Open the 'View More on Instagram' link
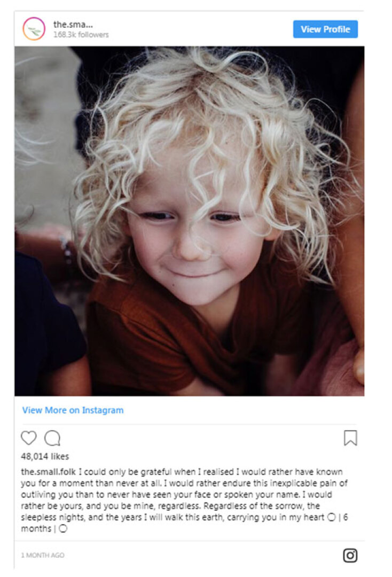Image resolution: width=392 pixels, height=577 pixels. 73,410
